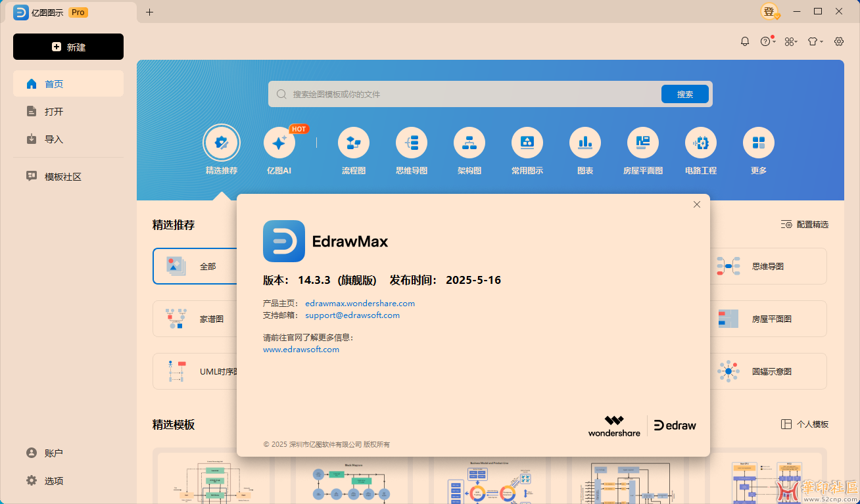Switch to 模板社区 in the sidebar
The image size is (860, 504).
tap(63, 176)
